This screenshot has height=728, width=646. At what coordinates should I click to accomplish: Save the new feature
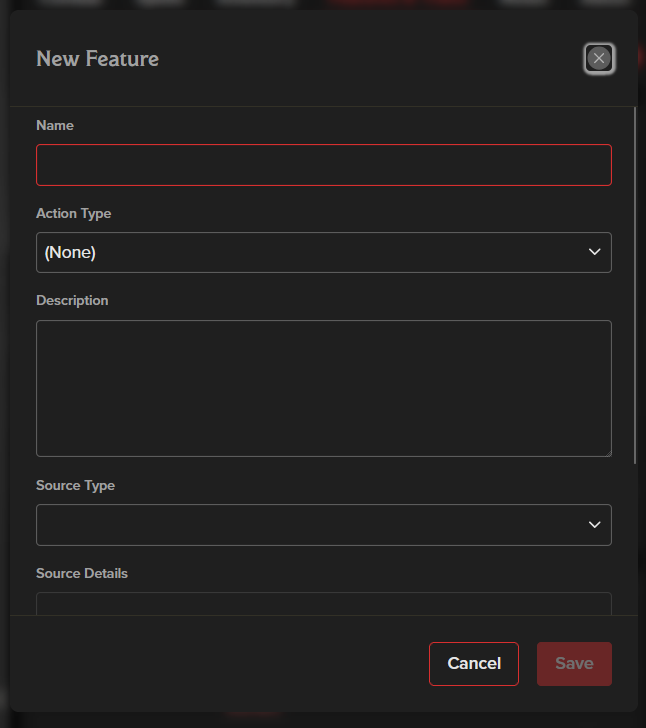[574, 663]
